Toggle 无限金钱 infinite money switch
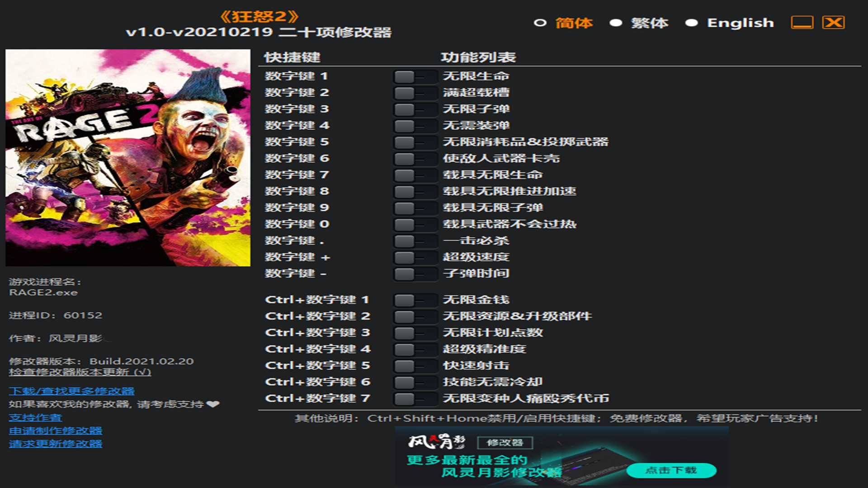 [415, 300]
